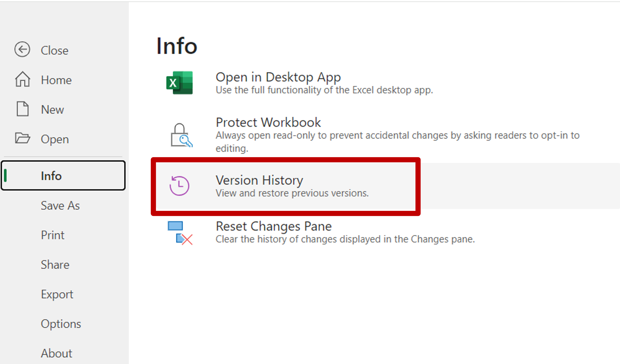Open the Share options
This screenshot has width=620, height=364.
pyautogui.click(x=55, y=265)
